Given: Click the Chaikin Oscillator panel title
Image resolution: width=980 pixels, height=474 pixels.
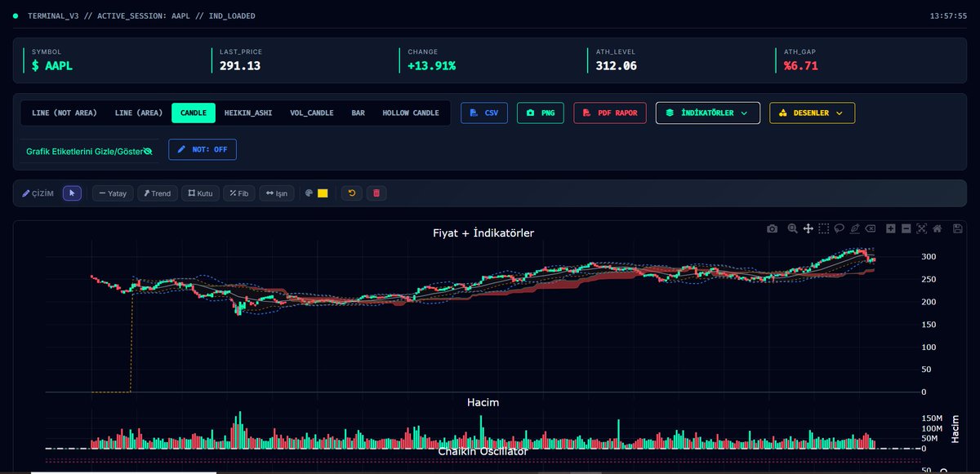Looking at the screenshot, I should [483, 451].
